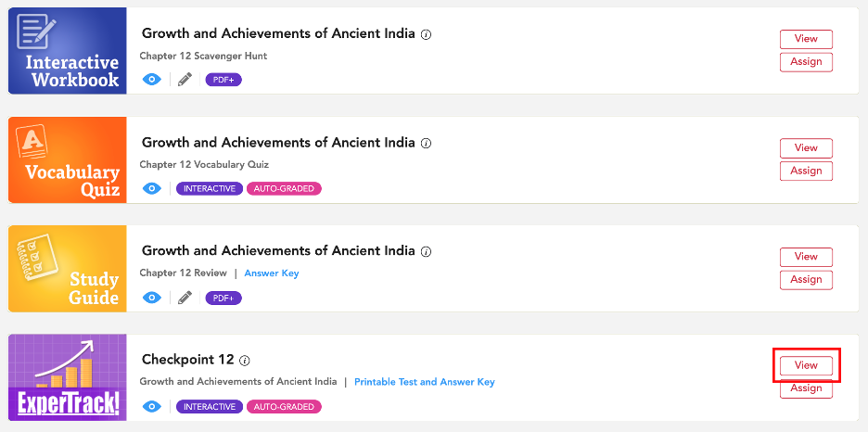Open the Answer Key link
The height and width of the screenshot is (432, 868).
tap(272, 273)
